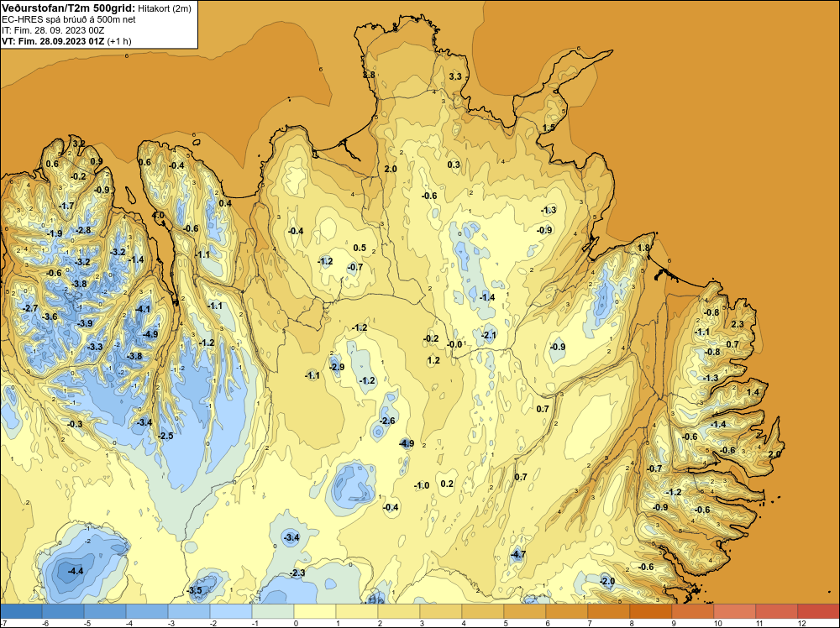Click the -3.9 temperature value
The height and width of the screenshot is (628, 840).
click(x=85, y=323)
